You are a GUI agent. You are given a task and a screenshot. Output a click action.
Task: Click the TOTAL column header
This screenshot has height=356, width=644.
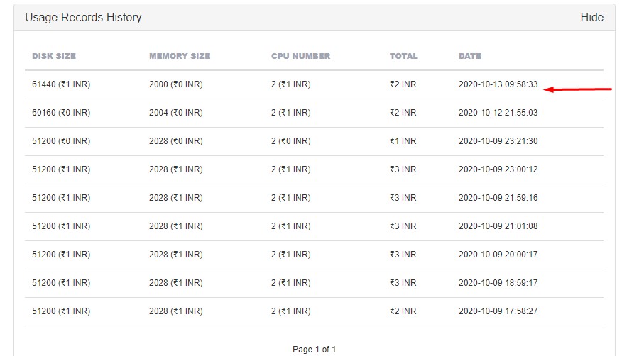[403, 56]
